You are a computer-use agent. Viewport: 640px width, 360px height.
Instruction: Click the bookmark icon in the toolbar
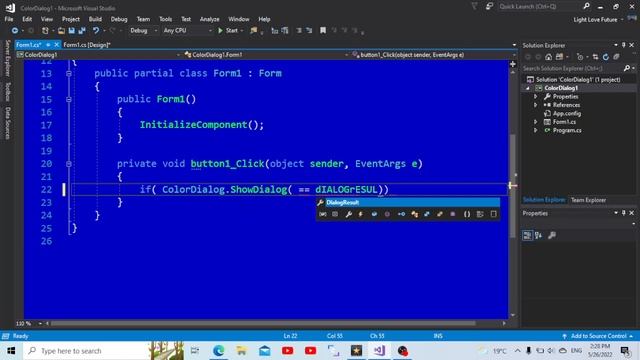point(323,31)
